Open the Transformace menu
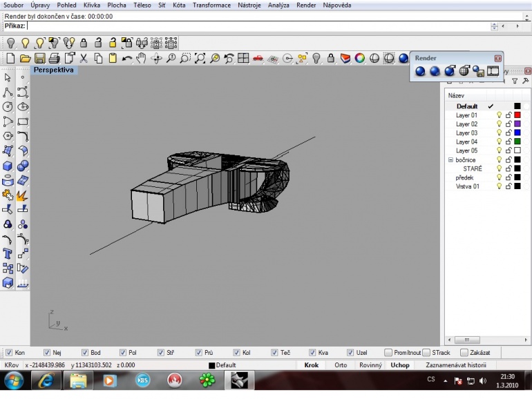 coord(211,5)
